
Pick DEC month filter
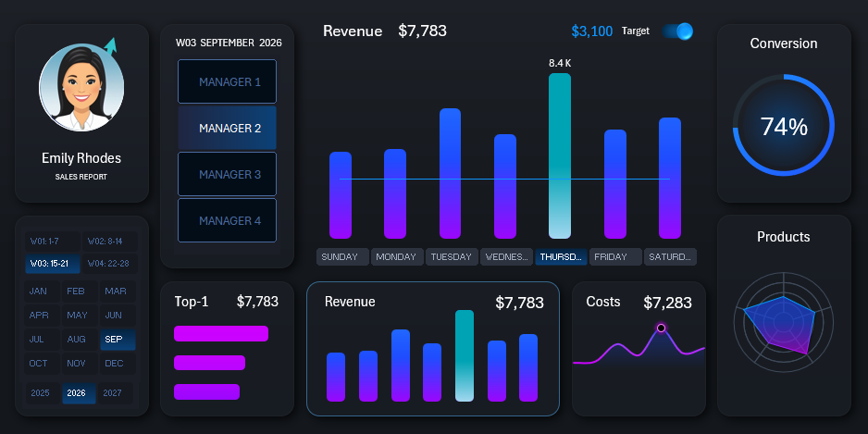click(x=114, y=364)
